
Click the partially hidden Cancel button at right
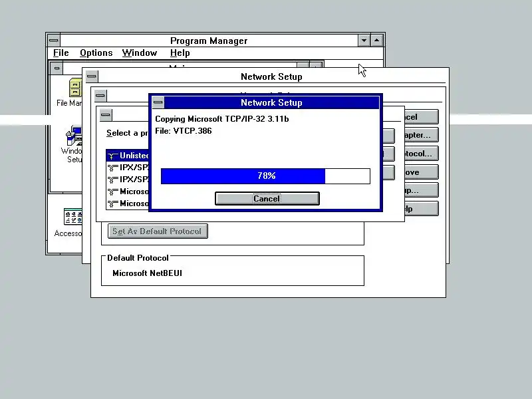[x=422, y=117]
